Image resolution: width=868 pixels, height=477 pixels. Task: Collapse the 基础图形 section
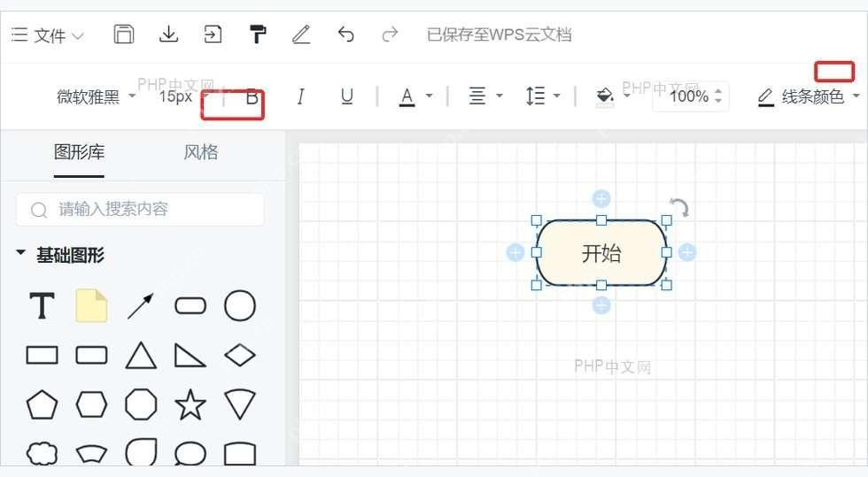coord(21,253)
